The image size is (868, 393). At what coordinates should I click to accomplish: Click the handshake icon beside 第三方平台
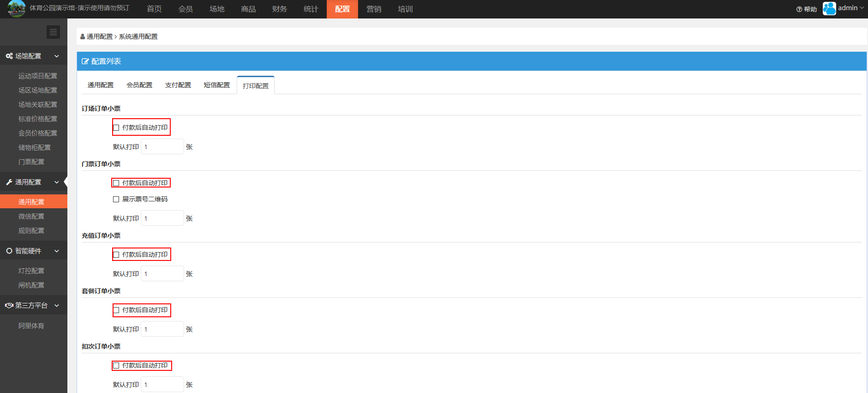pos(9,305)
